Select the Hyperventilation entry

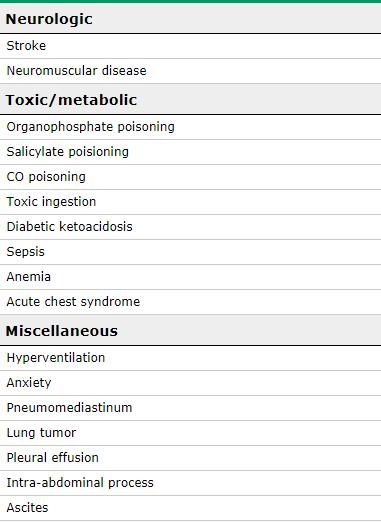point(190,358)
